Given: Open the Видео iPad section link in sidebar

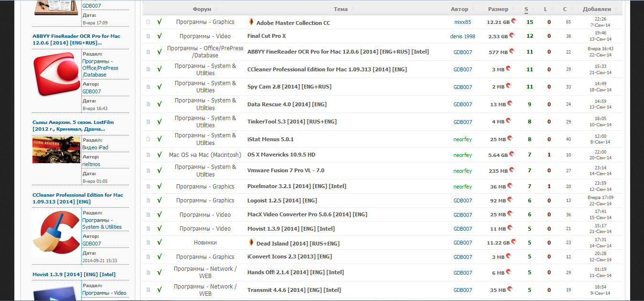Looking at the screenshot, I should 95,147.
